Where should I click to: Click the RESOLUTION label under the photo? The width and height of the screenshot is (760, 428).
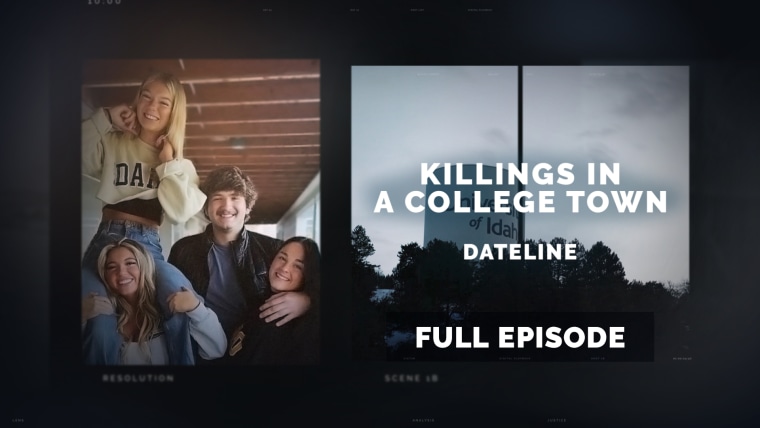click(x=138, y=378)
